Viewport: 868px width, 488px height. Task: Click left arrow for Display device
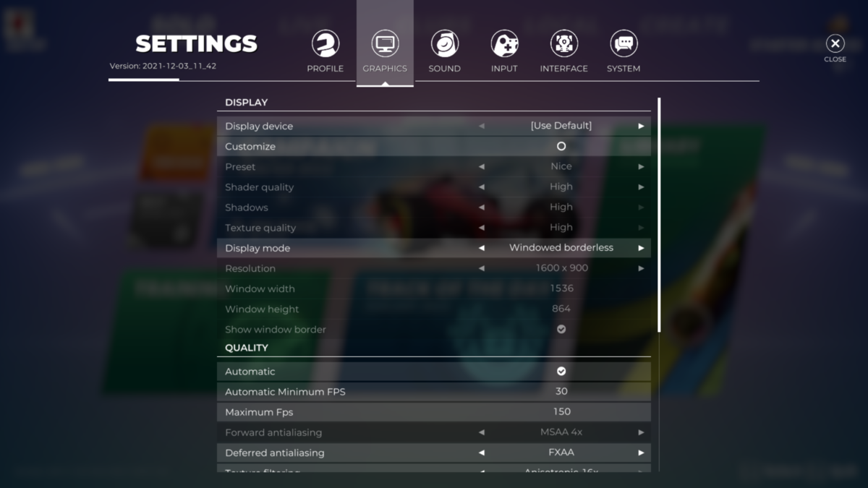click(482, 126)
